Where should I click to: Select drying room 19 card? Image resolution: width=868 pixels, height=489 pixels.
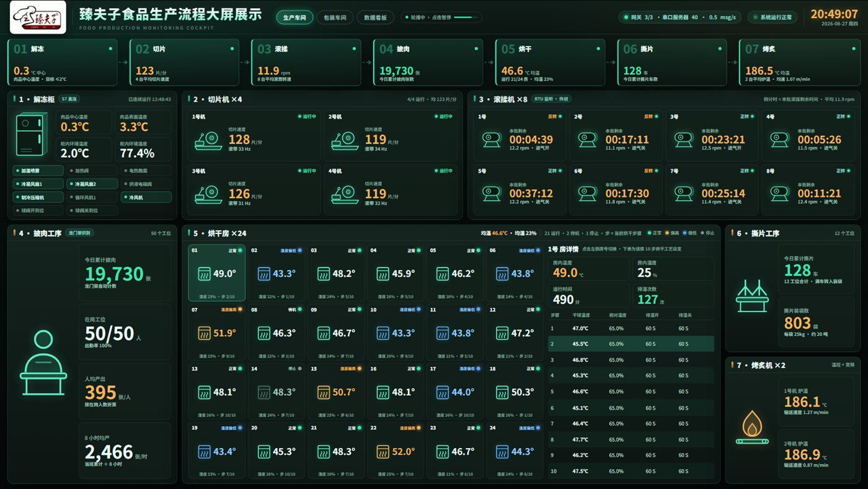216,451
